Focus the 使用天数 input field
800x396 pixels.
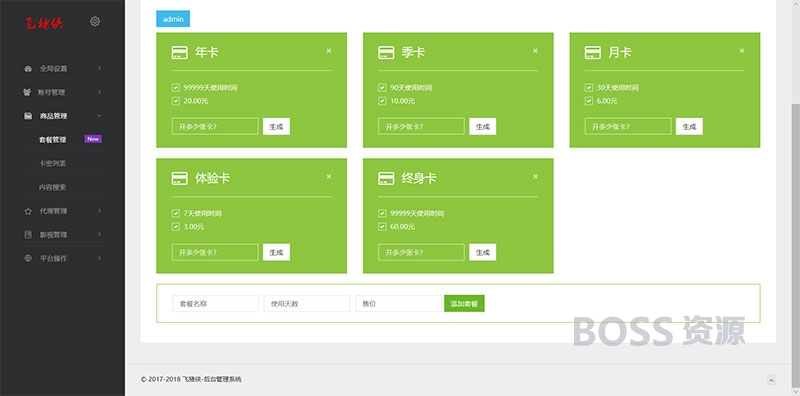(x=307, y=303)
